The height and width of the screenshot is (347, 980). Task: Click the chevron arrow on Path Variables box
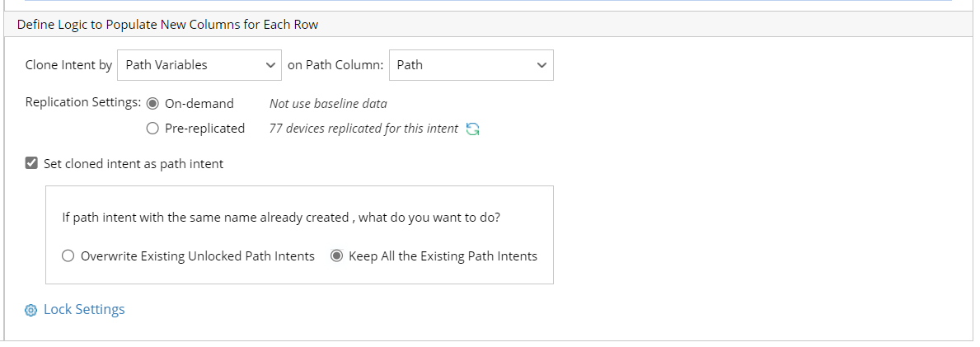pyautogui.click(x=270, y=65)
